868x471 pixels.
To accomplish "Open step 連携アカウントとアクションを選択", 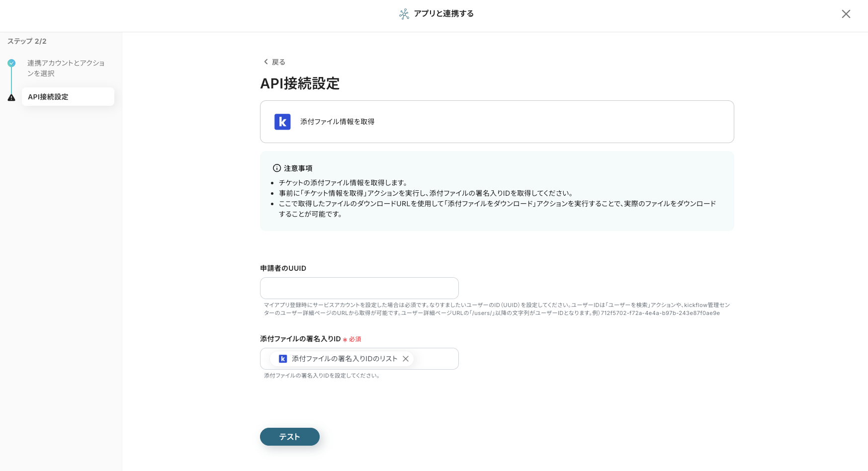I will [x=66, y=68].
